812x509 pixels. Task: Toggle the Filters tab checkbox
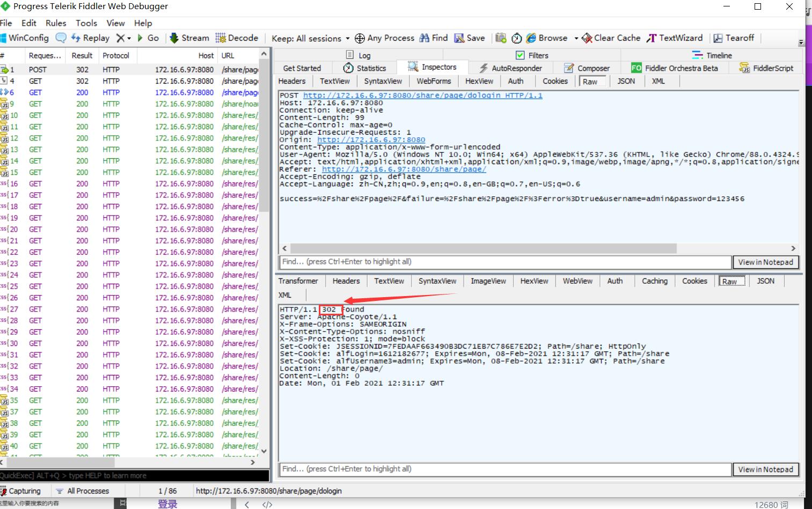[520, 55]
